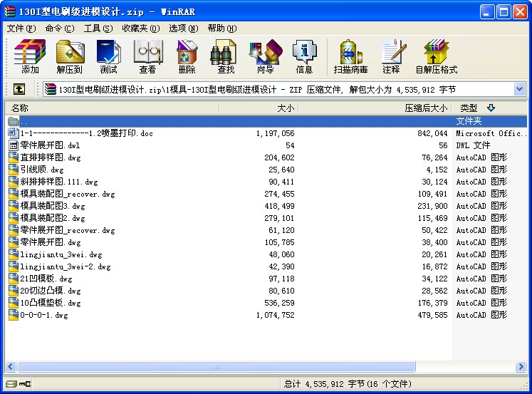The height and width of the screenshot is (394, 532).
Task: Select the parent folder '..' row icon
Action: click(x=14, y=121)
